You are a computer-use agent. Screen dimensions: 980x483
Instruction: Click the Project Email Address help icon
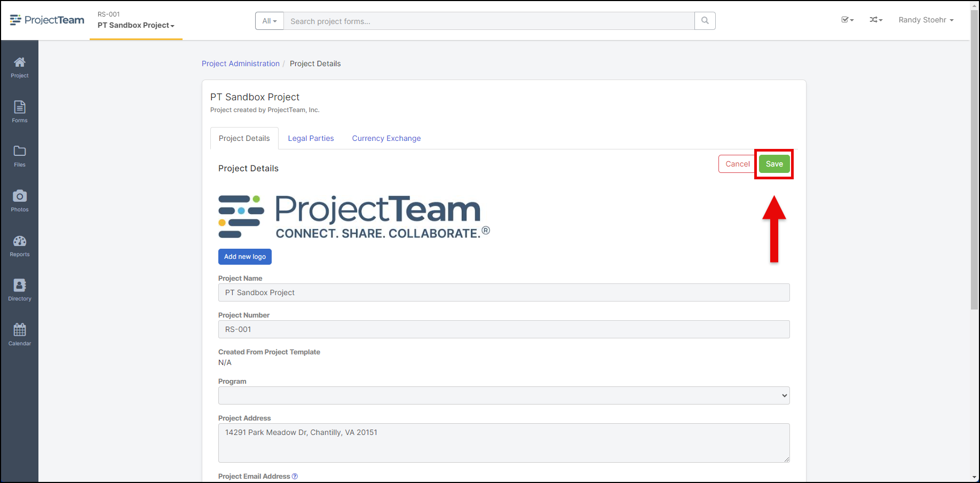coord(295,476)
